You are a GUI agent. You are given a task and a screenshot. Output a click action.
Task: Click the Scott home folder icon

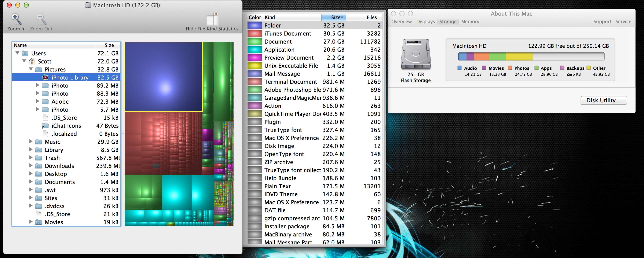pos(32,61)
